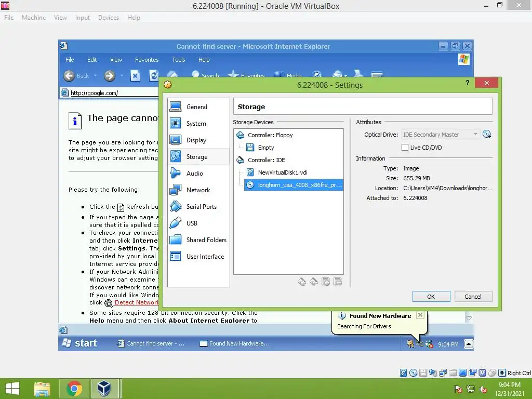The height and width of the screenshot is (399, 532).
Task: Select the Storage settings category
Action: pos(198,157)
